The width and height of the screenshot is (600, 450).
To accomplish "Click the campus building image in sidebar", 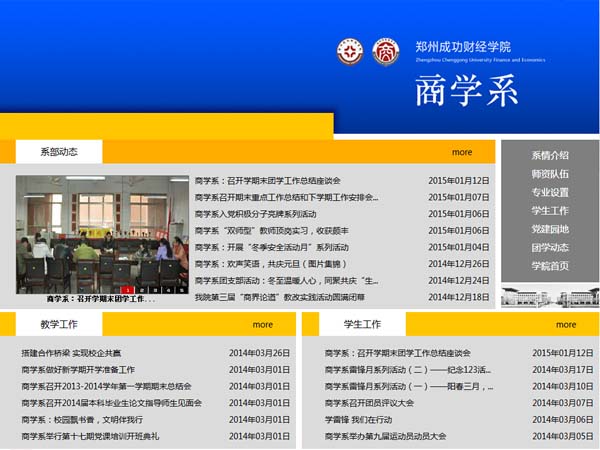I will 549,297.
